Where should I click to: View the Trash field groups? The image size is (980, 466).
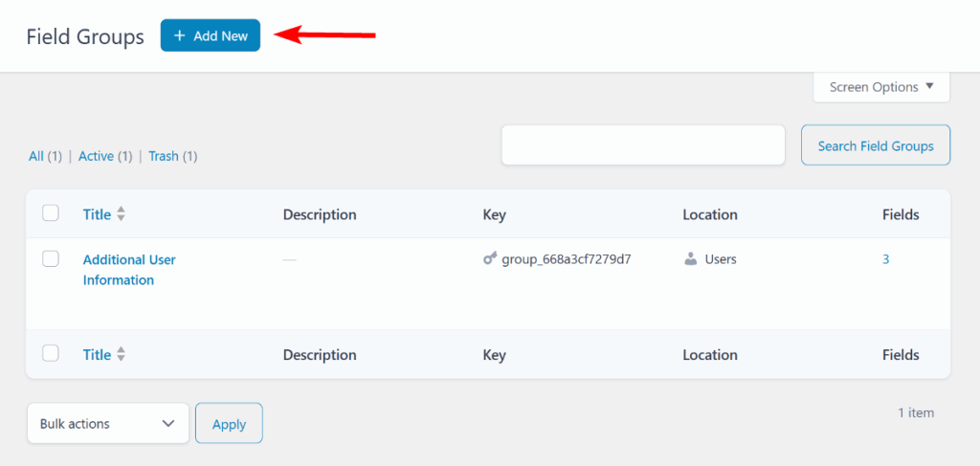(x=164, y=156)
